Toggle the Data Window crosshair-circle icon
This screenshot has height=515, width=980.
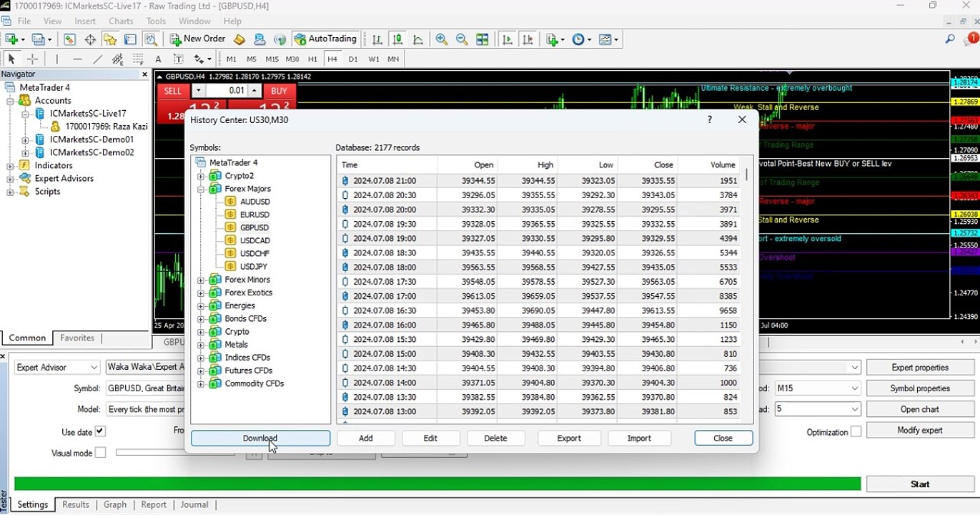pyautogui.click(x=90, y=39)
